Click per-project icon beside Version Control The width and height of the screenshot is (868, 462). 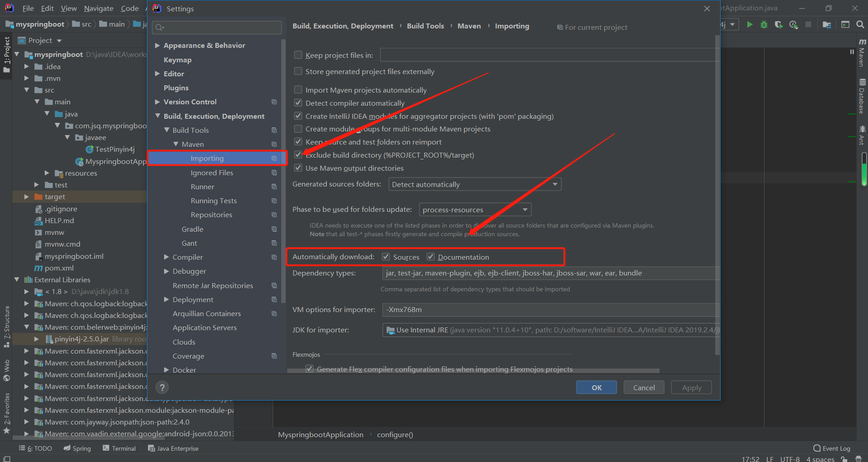click(x=274, y=102)
